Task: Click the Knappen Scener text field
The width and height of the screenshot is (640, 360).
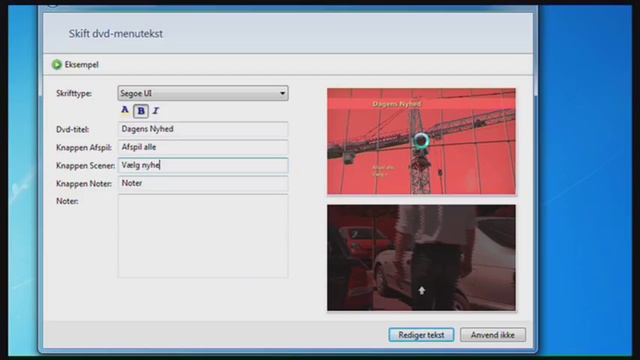Action: coord(203,165)
